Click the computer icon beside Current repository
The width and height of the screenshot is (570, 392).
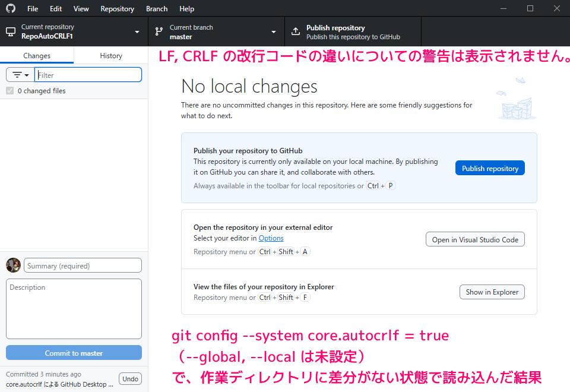(11, 31)
